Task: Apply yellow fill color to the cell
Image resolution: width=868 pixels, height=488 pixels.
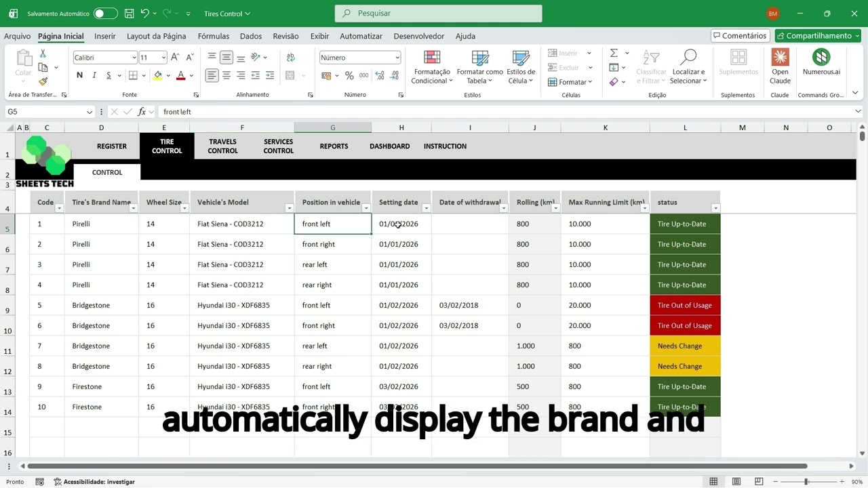Action: (x=158, y=75)
